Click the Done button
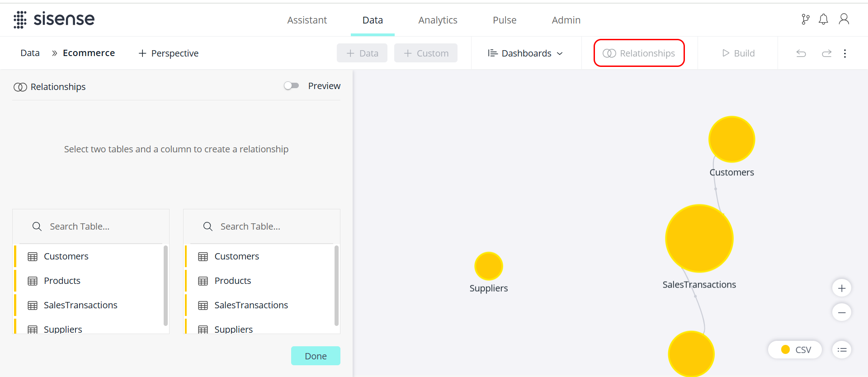 point(316,356)
